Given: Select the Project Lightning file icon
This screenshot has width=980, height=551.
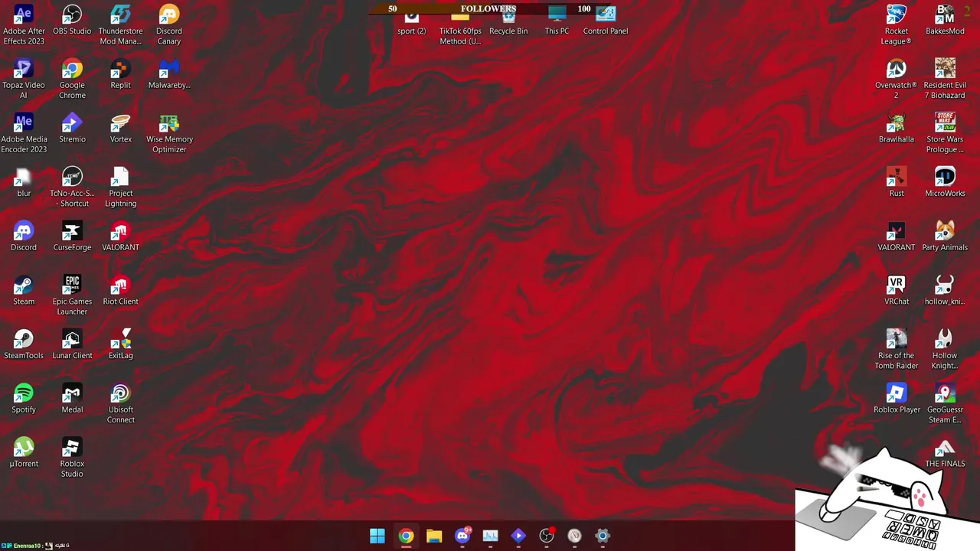Looking at the screenshot, I should [120, 187].
